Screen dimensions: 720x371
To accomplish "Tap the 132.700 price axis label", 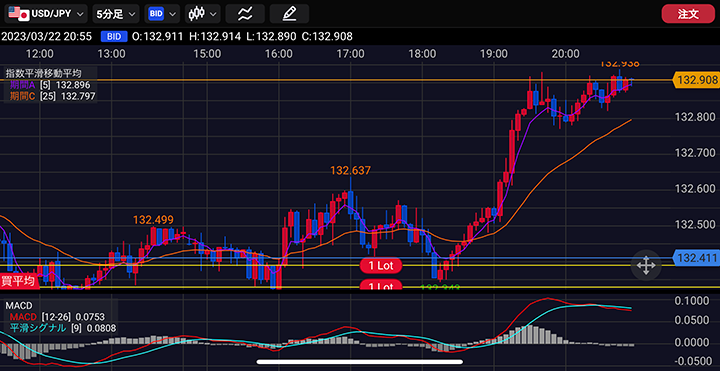I will pos(696,152).
